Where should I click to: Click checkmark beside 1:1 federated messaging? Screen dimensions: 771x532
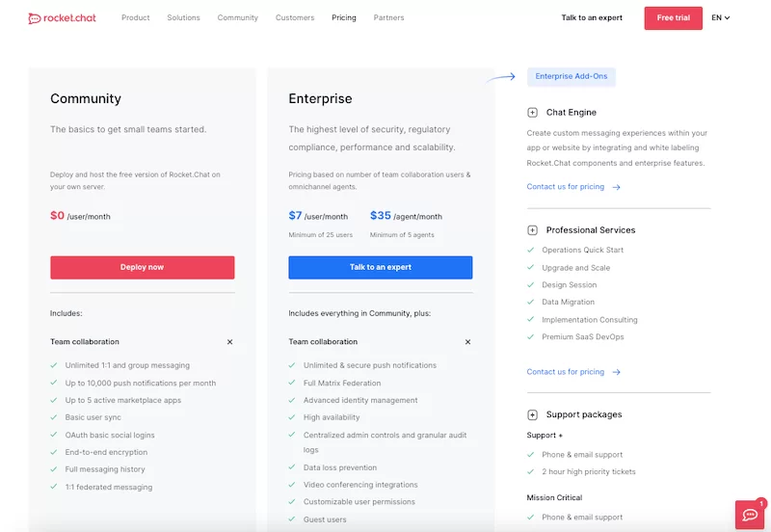54,487
